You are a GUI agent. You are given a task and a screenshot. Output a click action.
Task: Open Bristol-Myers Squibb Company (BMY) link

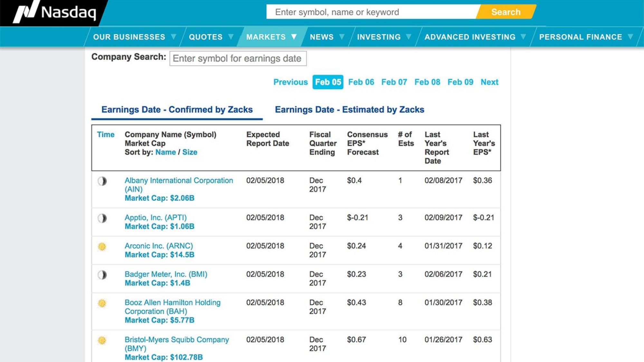tap(177, 344)
